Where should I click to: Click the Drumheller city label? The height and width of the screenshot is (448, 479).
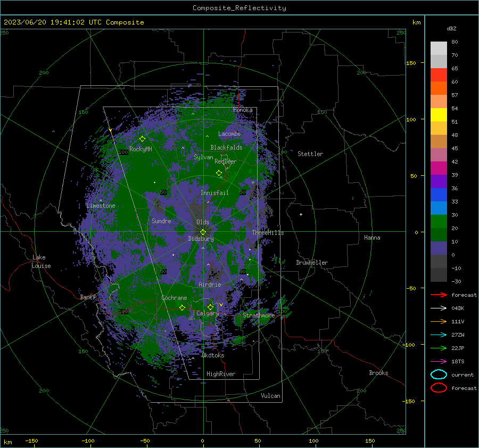coord(312,263)
